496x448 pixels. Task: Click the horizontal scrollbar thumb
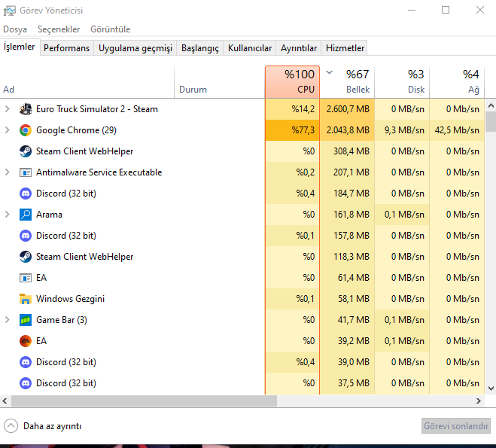tap(144, 401)
